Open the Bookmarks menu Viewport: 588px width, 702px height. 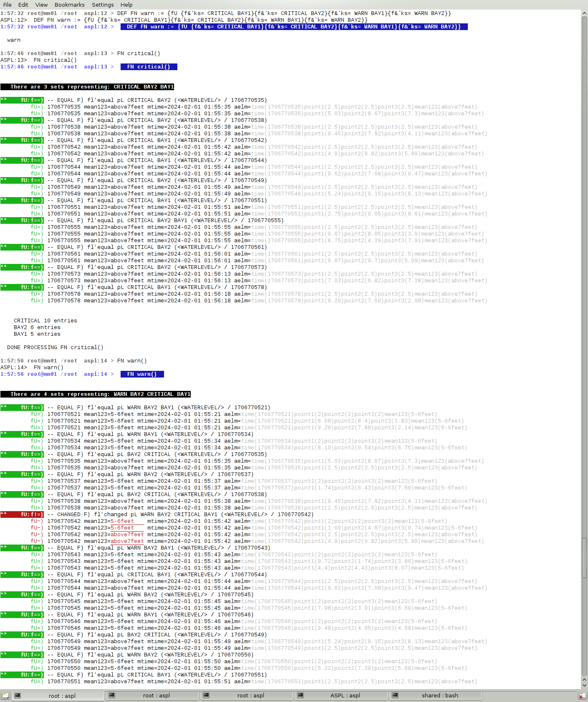tap(69, 5)
